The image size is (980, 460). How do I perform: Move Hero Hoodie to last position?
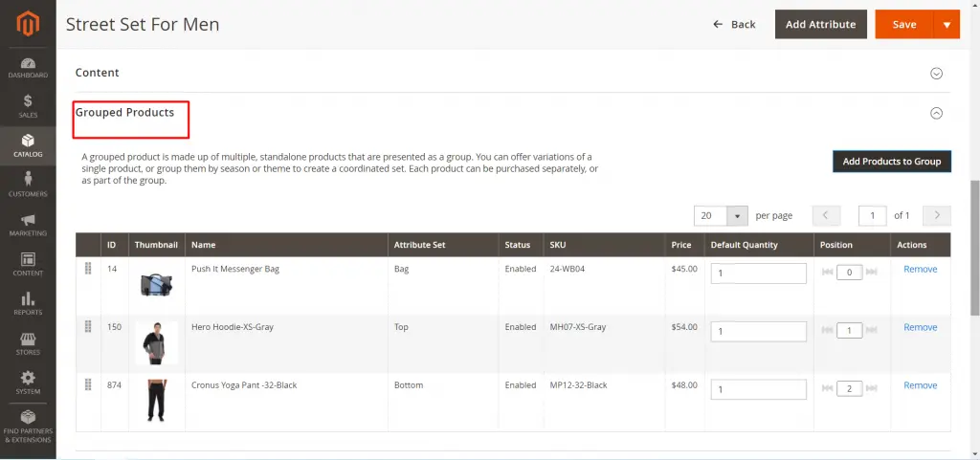pos(872,330)
